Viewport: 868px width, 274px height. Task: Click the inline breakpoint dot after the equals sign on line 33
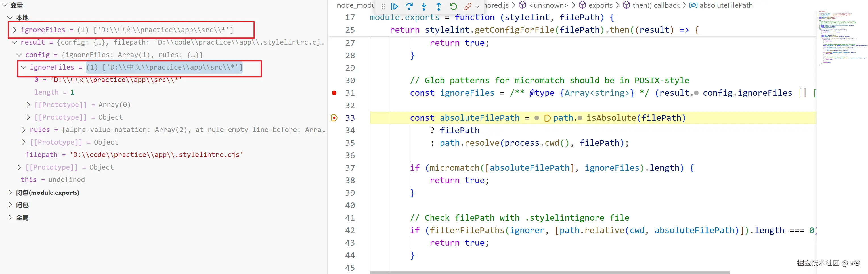[537, 118]
